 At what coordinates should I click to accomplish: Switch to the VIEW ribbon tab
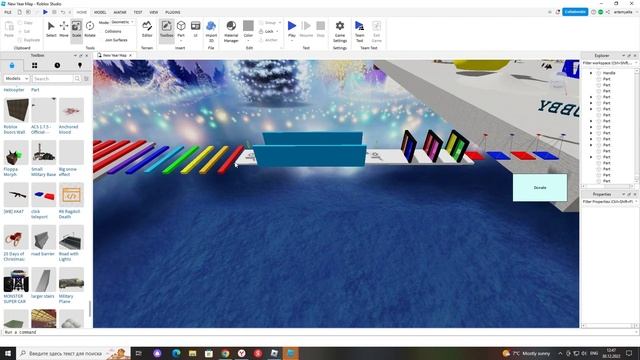(153, 12)
